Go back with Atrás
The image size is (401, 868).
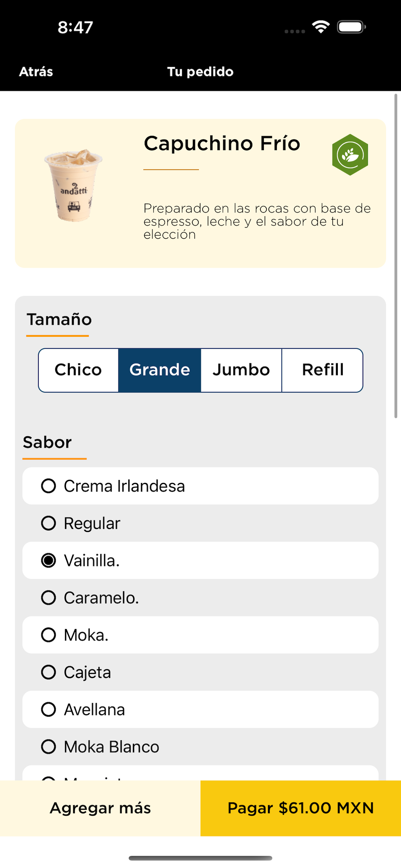pos(36,72)
